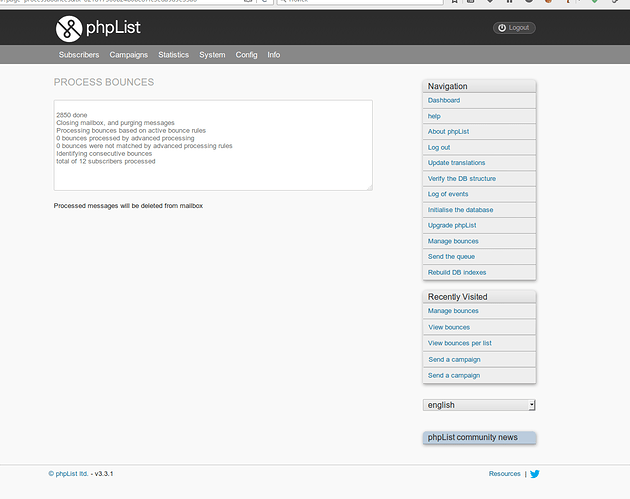Open the Campaigns menu
The width and height of the screenshot is (630, 499).
point(129,55)
